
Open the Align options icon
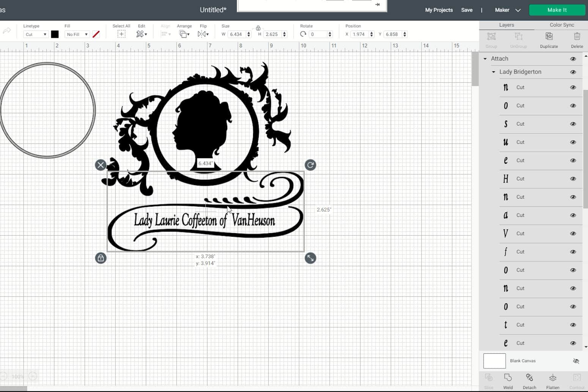(165, 34)
